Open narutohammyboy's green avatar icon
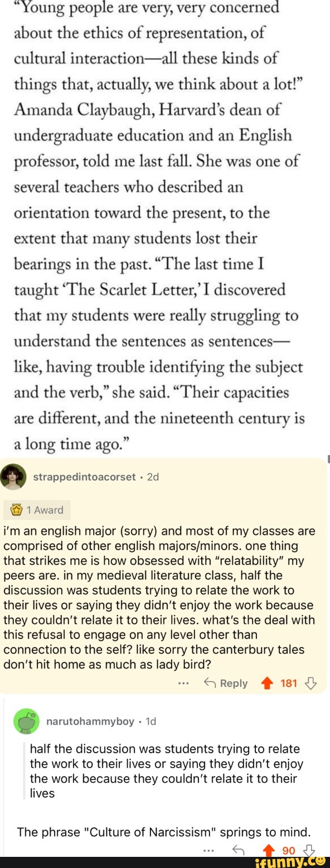The width and height of the screenshot is (330, 868). 26,721
